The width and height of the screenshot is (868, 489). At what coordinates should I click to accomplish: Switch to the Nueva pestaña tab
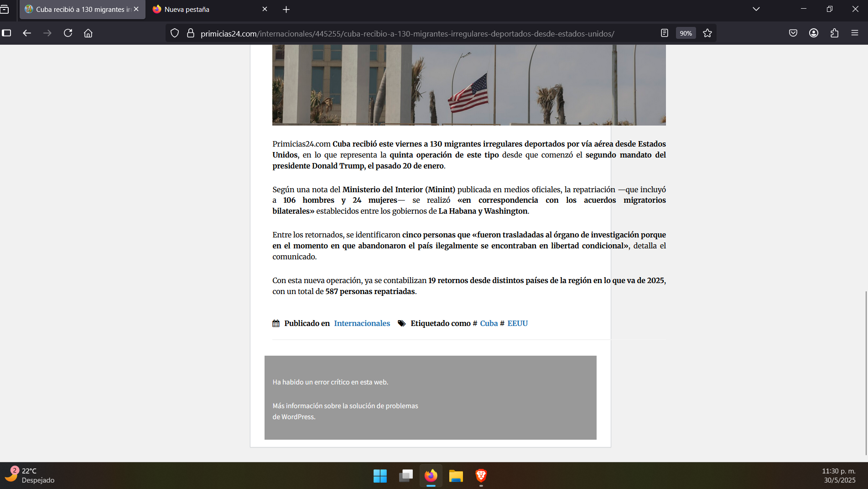pyautogui.click(x=210, y=9)
